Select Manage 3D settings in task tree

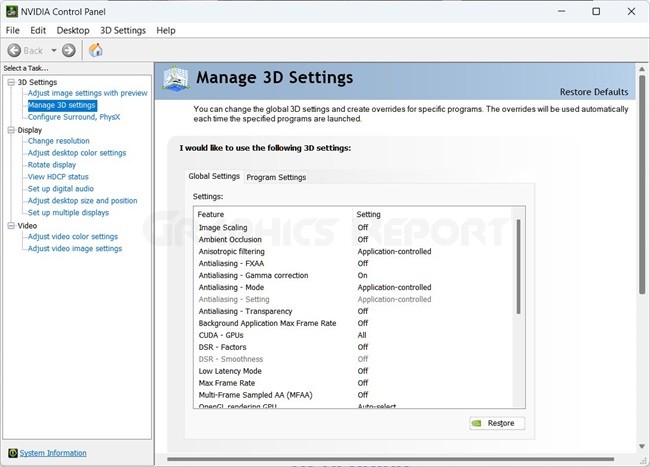62,105
